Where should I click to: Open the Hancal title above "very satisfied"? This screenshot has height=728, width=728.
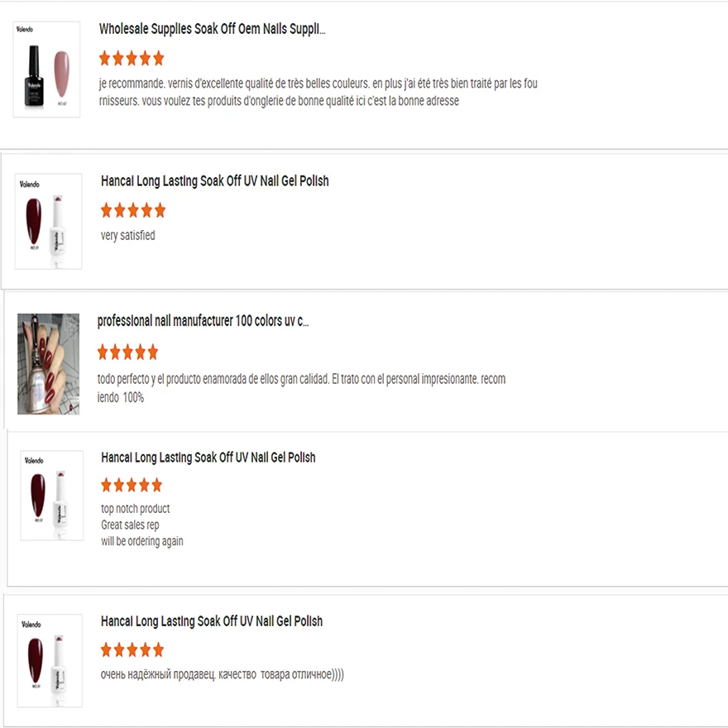click(214, 181)
